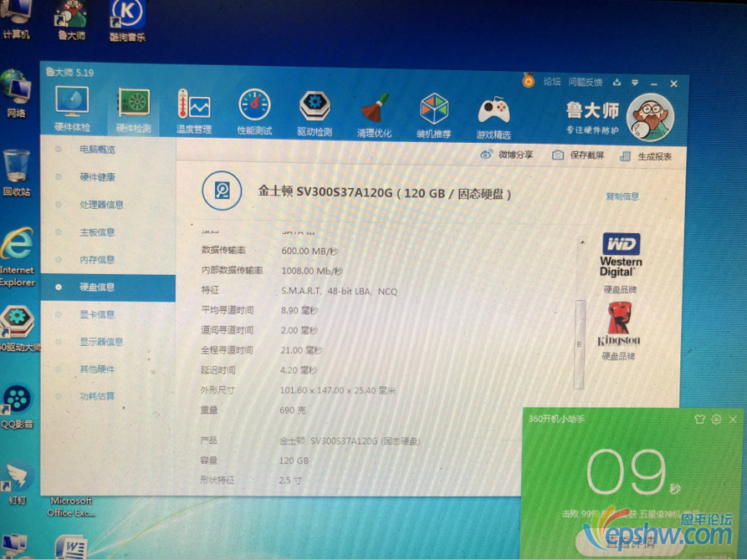Image resolution: width=747 pixels, height=560 pixels.
Task: Click the 21.00 毫秒 value
Action: pyautogui.click(x=301, y=350)
